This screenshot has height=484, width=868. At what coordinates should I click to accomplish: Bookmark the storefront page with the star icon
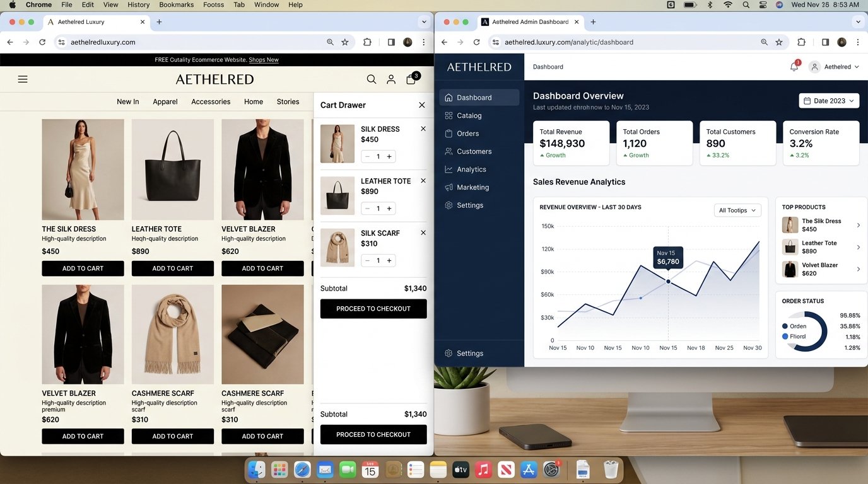[345, 42]
